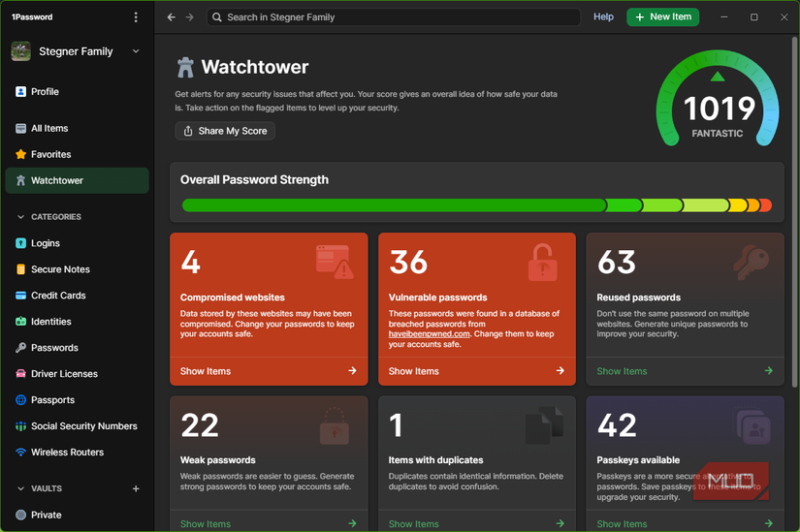This screenshot has width=800, height=532.
Task: Show Items for Compromised websites
Action: [x=269, y=371]
